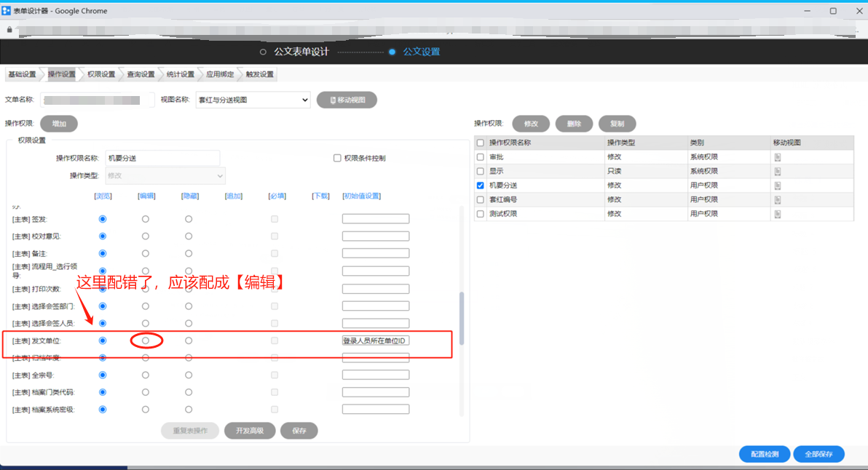Select 隐藏 radio for 档案系统密级
Screen dimensions: 868x470
click(189, 410)
